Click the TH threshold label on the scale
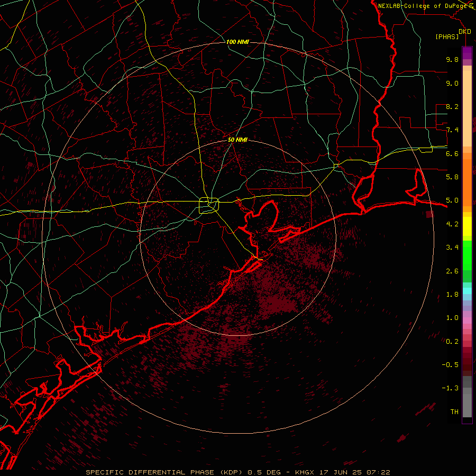476x476 pixels. [454, 411]
